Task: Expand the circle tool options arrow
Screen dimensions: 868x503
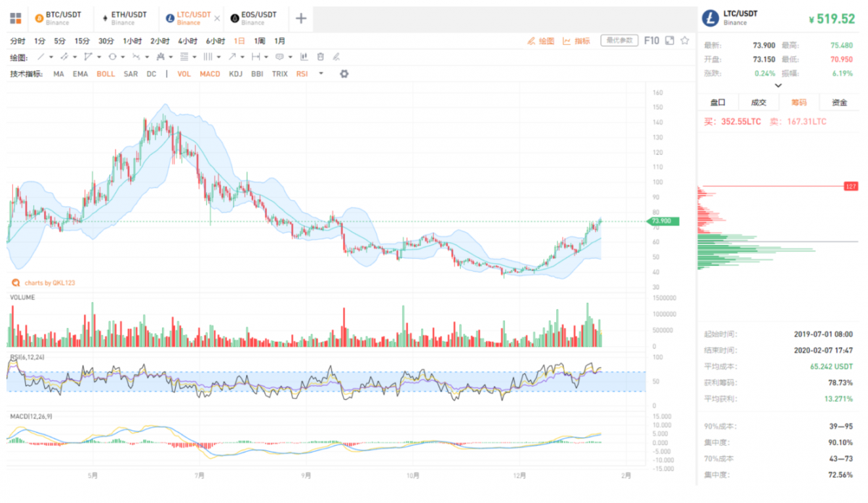Action: 122,57
